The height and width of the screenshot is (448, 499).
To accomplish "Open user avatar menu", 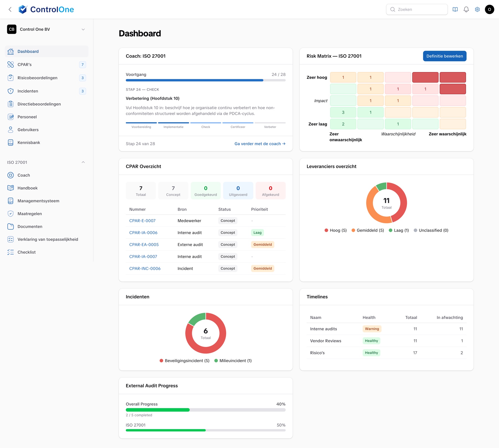I will point(490,9).
